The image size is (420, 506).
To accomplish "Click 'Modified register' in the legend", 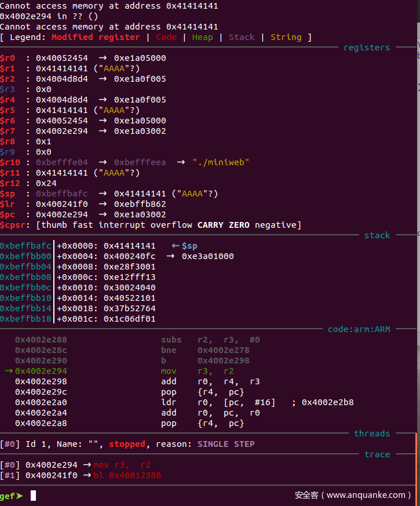I will pyautogui.click(x=96, y=37).
